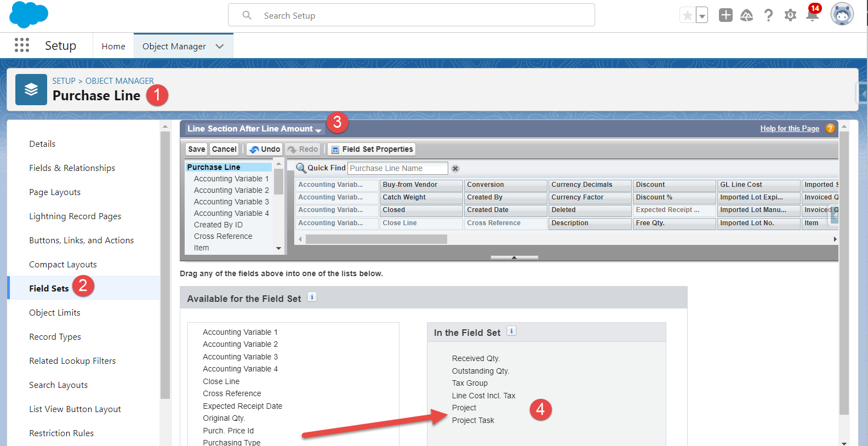Focus the Search Setup box

pyautogui.click(x=412, y=15)
